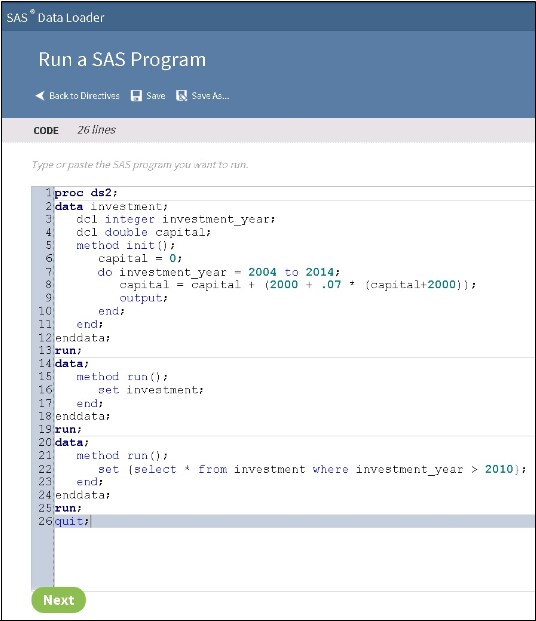The height and width of the screenshot is (621, 536).
Task: Click 'enddata;' on line 12
Action: [82, 338]
